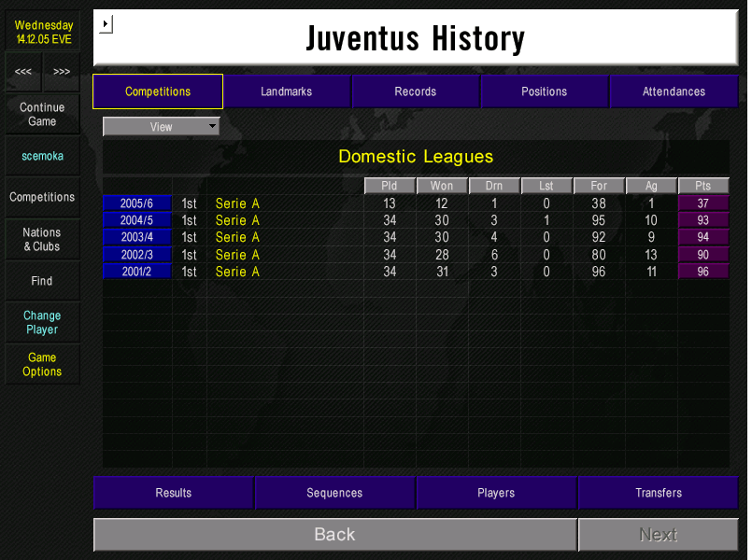Open Serie A for the 2003/4 season
The width and height of the screenshot is (752, 560).
(237, 237)
